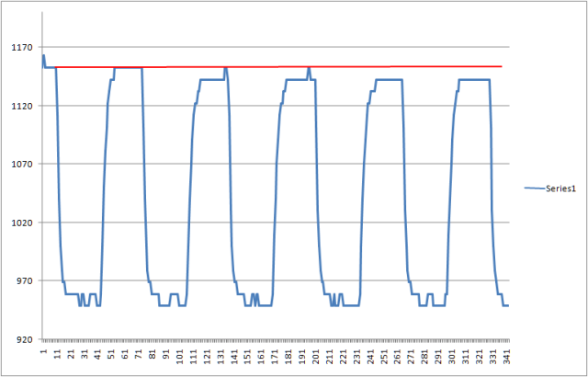Click the 1020 y-axis label
This screenshot has width=588, height=377.
tap(20, 223)
